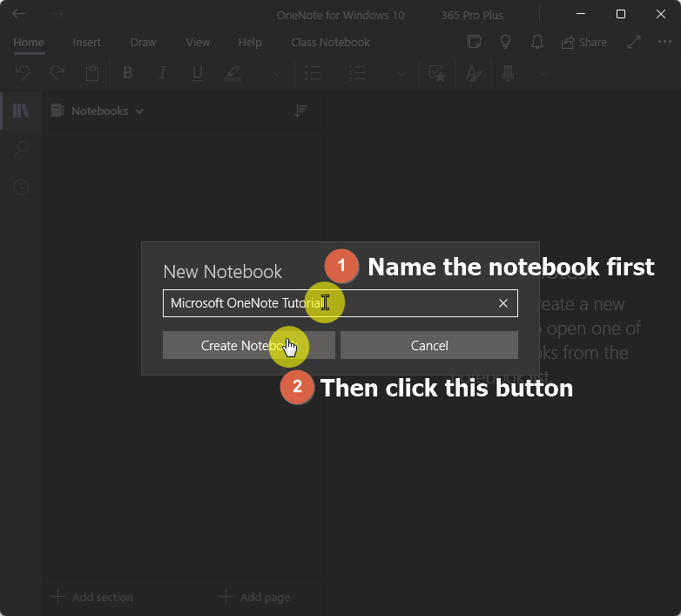Click the 365 Pro Plus account label
This screenshot has height=616, width=681.
[472, 15]
